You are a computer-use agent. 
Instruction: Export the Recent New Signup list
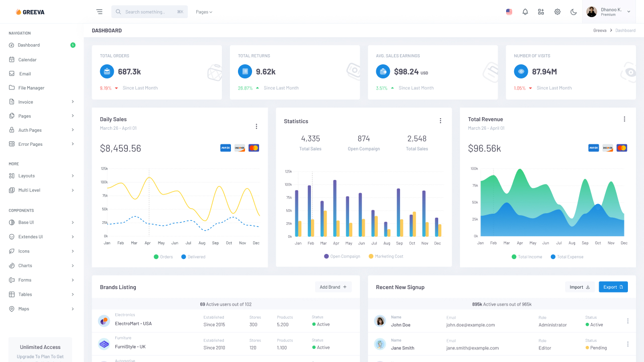pos(613,287)
